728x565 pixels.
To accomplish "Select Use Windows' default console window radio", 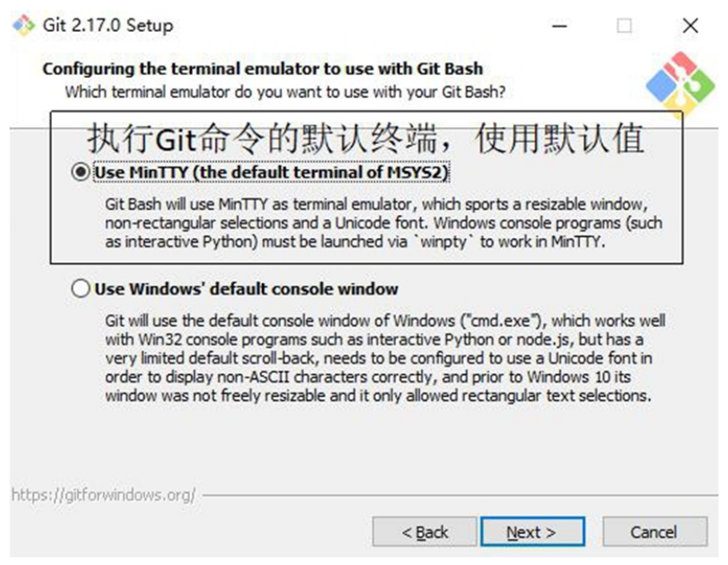I will 80,289.
